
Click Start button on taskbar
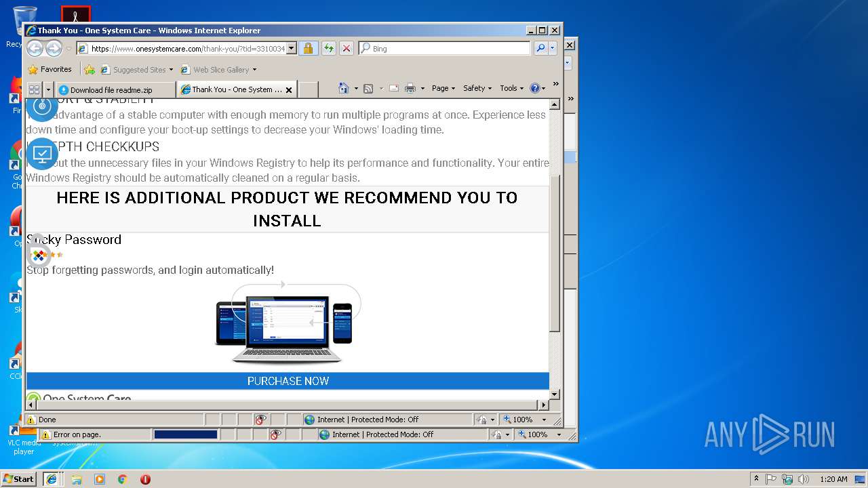(19, 479)
